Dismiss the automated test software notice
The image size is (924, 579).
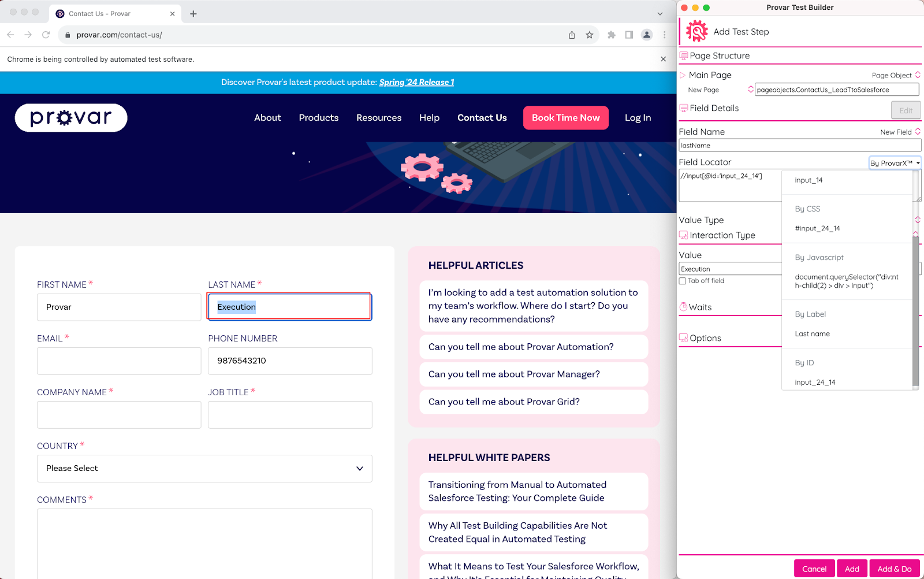[663, 59]
